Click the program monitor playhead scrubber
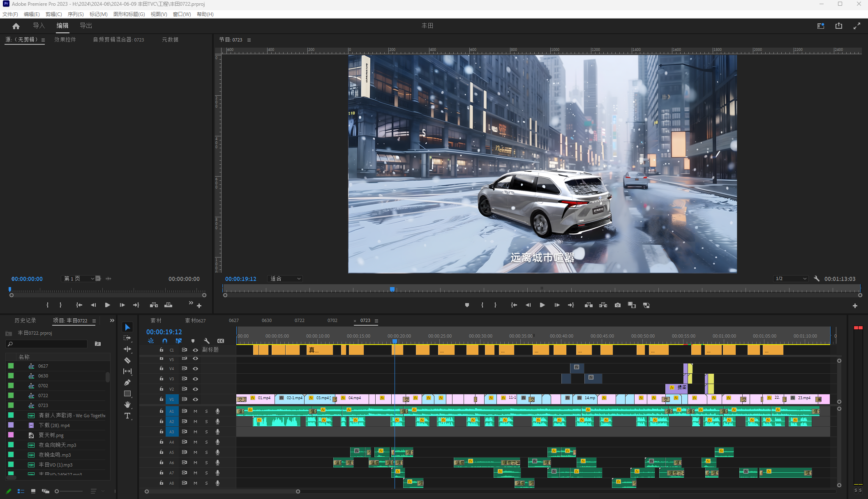 pyautogui.click(x=392, y=290)
